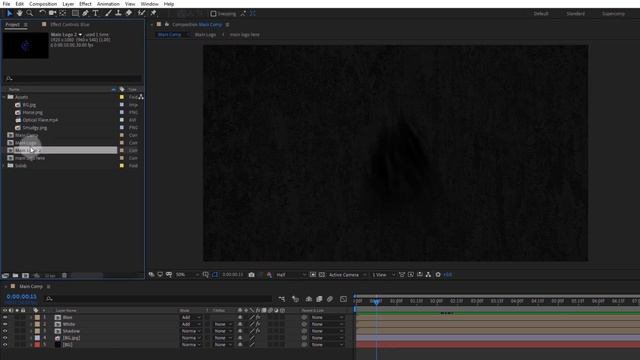Select the Brush tool
Image resolution: width=640 pixels, height=360 pixels.
coord(108,13)
